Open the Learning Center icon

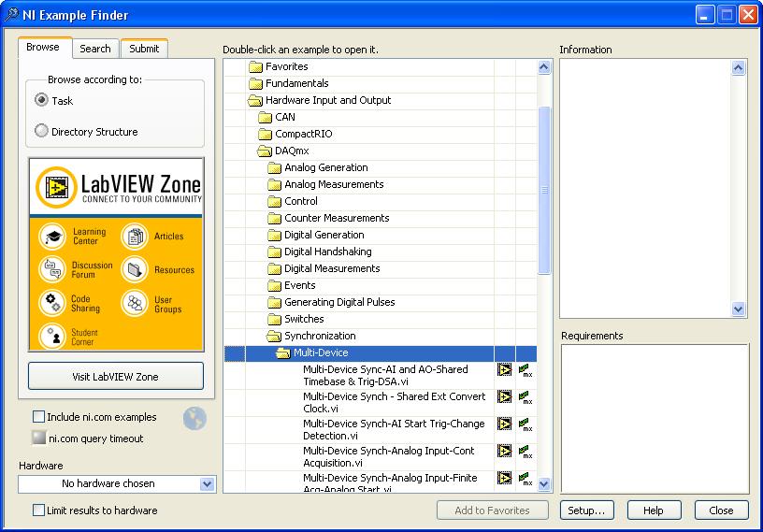pos(53,237)
